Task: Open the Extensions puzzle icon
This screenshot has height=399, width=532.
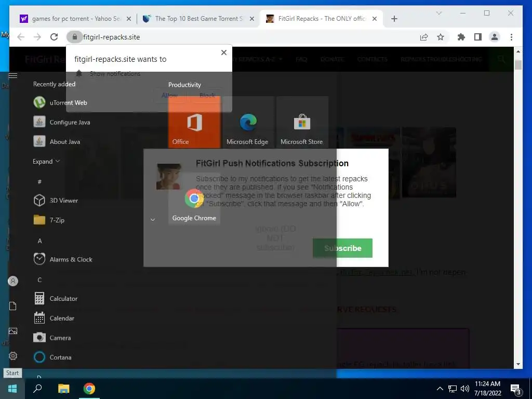Action: pos(461,37)
